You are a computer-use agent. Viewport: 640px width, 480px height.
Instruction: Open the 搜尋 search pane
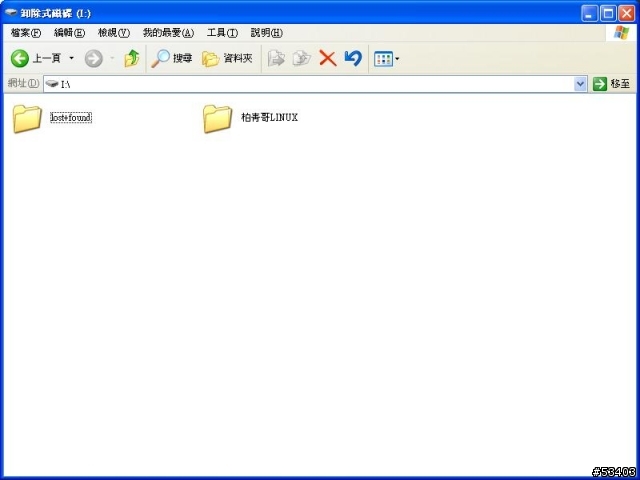[x=171, y=58]
